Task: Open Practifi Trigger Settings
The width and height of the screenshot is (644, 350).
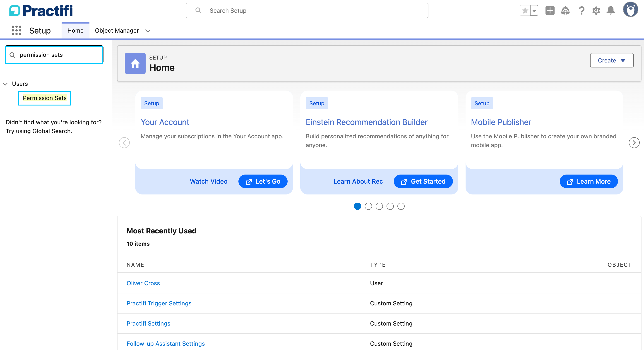Action: pos(159,303)
